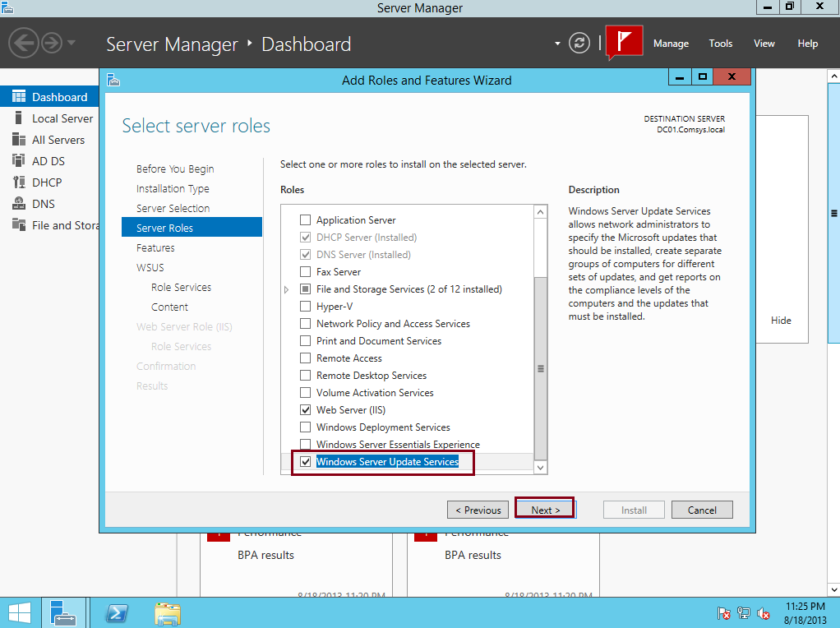
Task: Open the Dashboard breadcrumb dropdown caret
Action: point(556,43)
